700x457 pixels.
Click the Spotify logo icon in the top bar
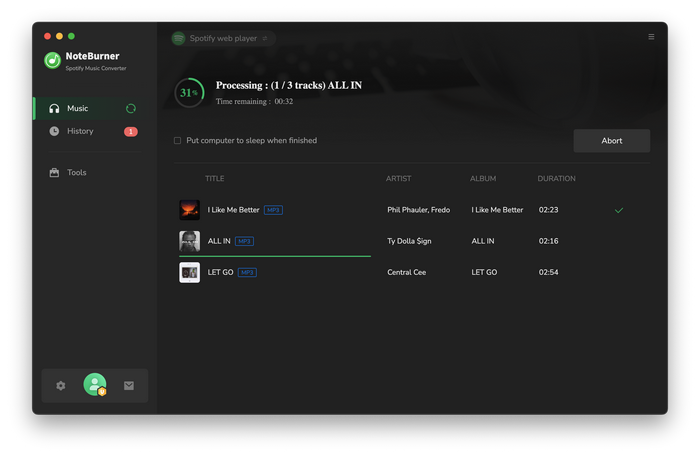pos(179,38)
